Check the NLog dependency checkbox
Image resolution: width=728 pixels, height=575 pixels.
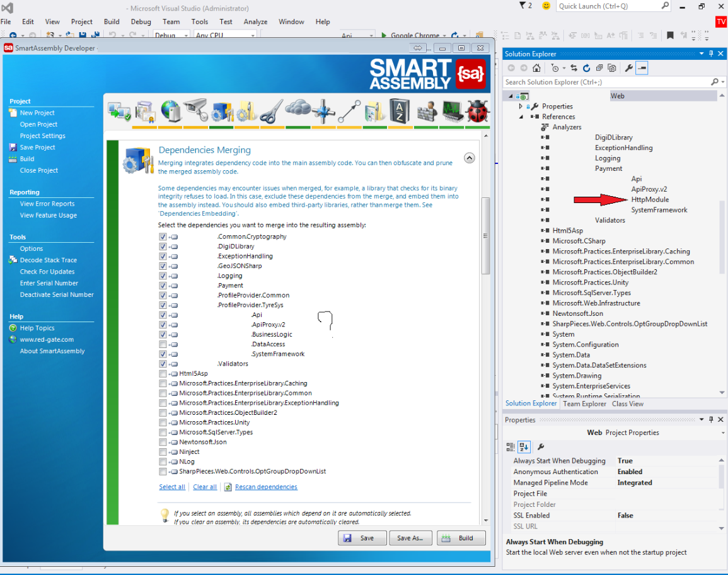point(163,462)
